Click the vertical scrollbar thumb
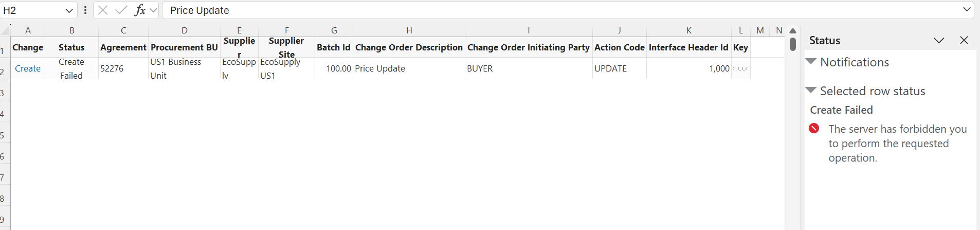This screenshot has height=230, width=980. click(x=793, y=44)
